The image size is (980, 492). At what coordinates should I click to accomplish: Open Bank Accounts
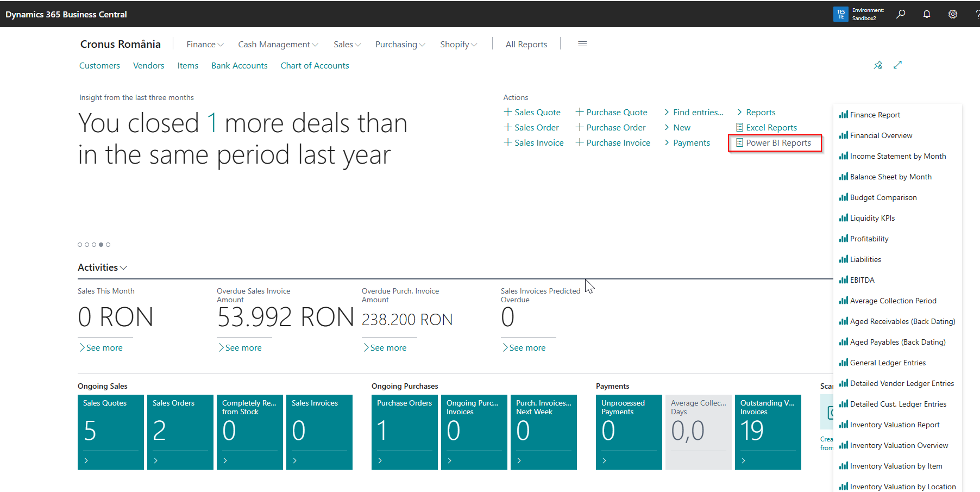240,65
